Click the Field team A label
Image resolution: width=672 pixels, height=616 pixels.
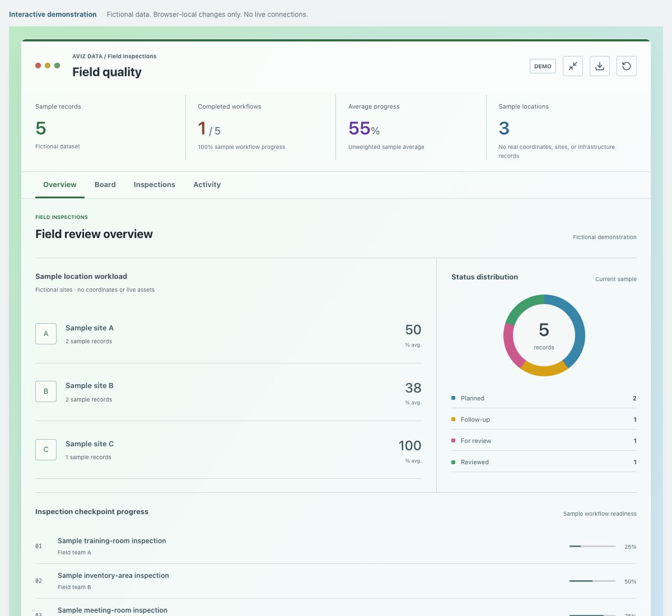(x=74, y=553)
